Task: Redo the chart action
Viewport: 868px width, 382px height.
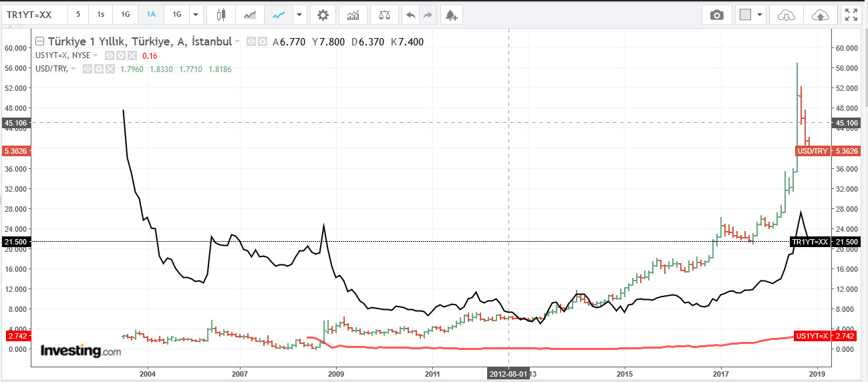Action: coord(428,15)
